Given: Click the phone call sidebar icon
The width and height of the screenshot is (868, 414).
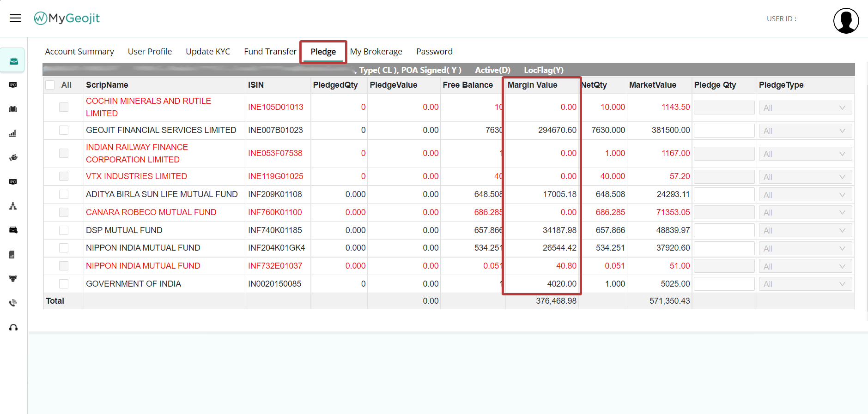Looking at the screenshot, I should pos(13,303).
